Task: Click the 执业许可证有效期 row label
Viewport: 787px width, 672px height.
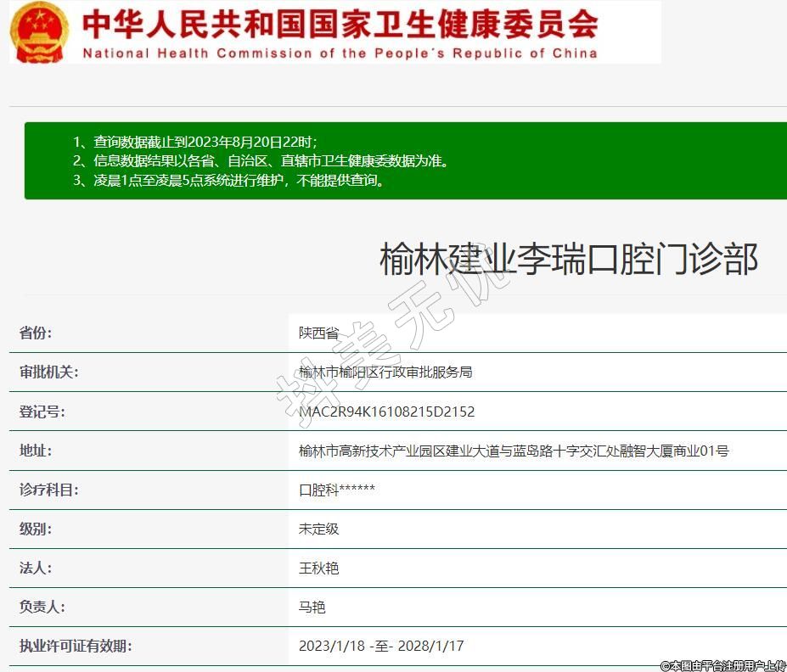Action: (x=76, y=646)
